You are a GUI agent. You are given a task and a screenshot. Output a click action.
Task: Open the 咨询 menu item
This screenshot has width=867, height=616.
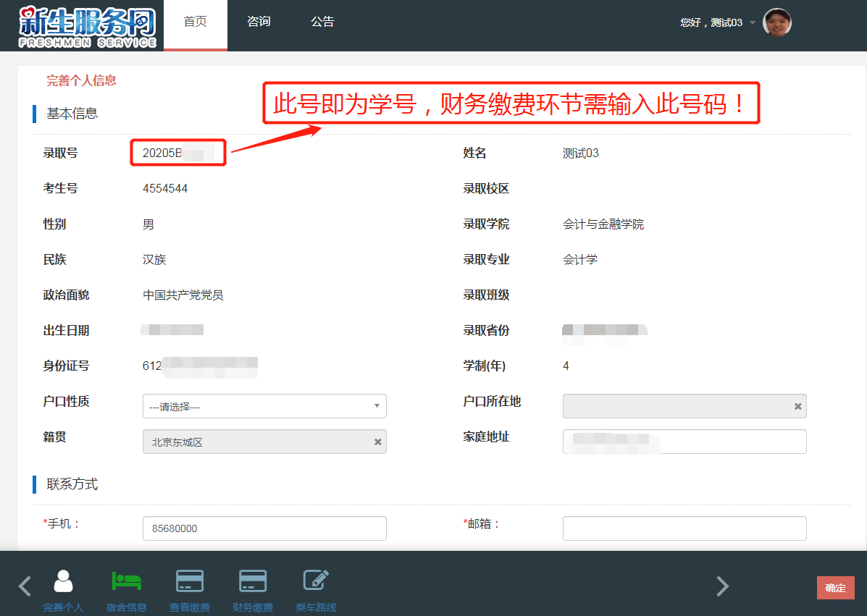point(259,22)
